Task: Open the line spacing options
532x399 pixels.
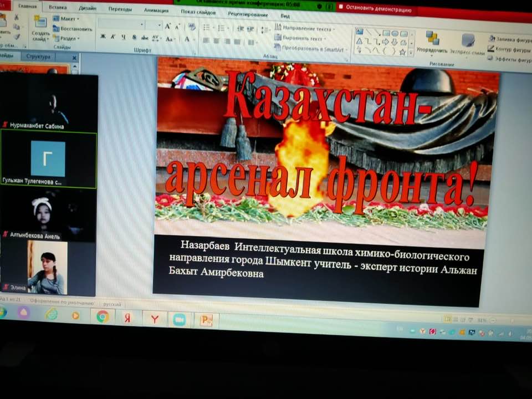Action: [265, 30]
